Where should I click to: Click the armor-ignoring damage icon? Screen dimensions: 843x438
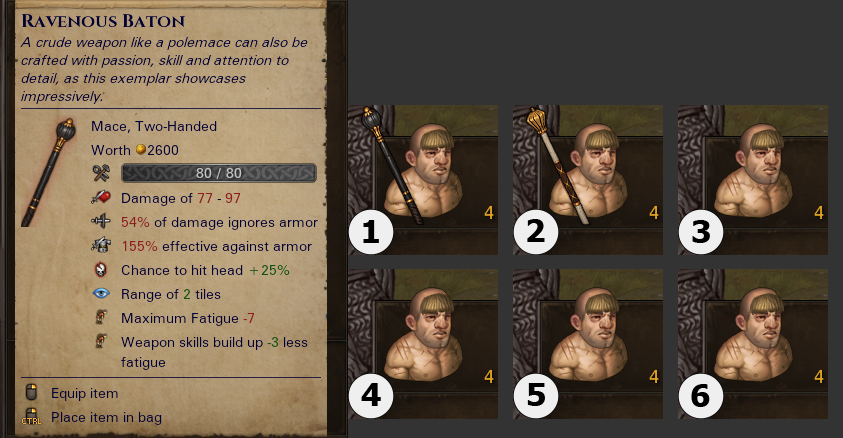coord(101,221)
